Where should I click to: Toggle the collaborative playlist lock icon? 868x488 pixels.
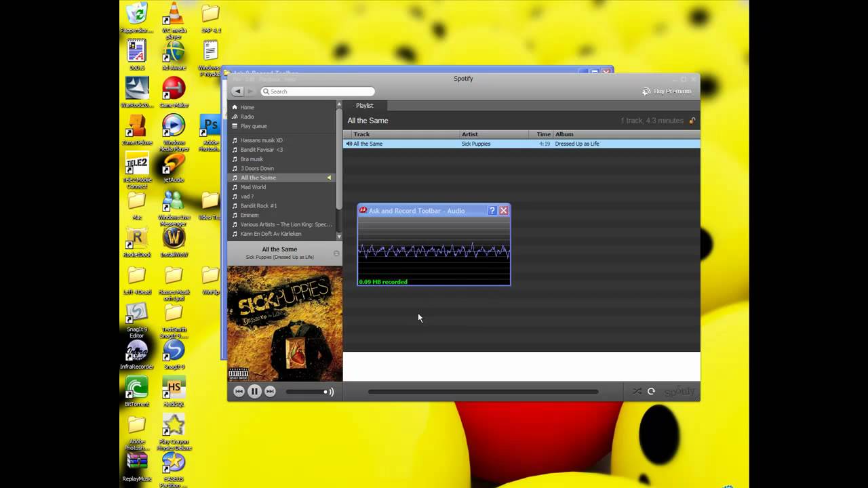pyautogui.click(x=692, y=121)
